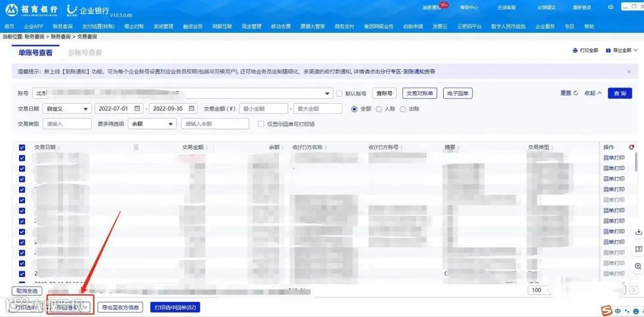Click the floating help question icon

coord(638,249)
